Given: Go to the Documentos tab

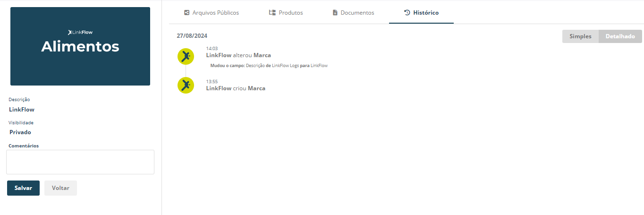Looking at the screenshot, I should [353, 13].
